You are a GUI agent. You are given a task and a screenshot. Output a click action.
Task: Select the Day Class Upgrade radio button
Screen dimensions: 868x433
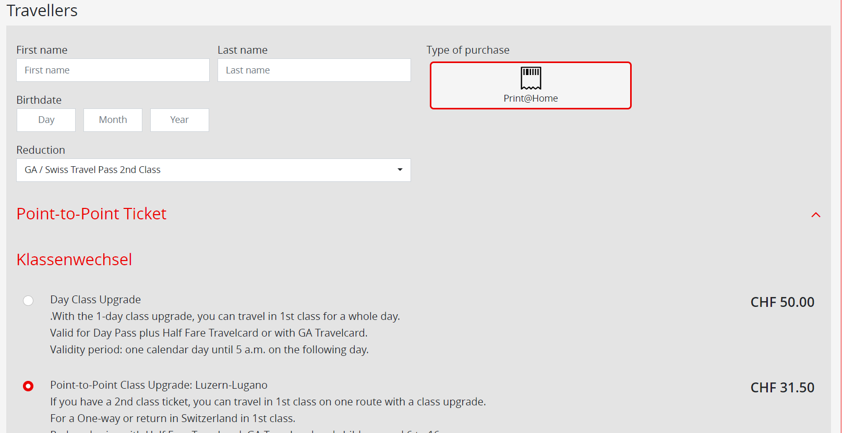tap(28, 301)
